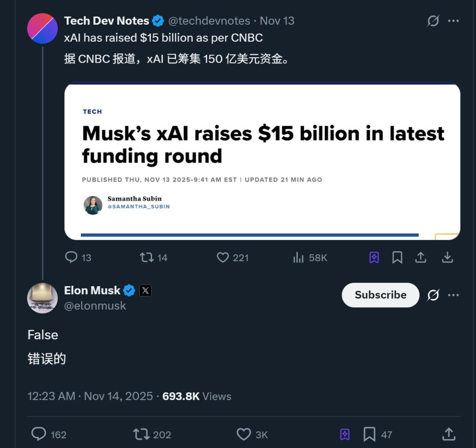The width and height of the screenshot is (476, 448).
Task: Click Grok icon beside the Subscribe button
Action: point(433,295)
